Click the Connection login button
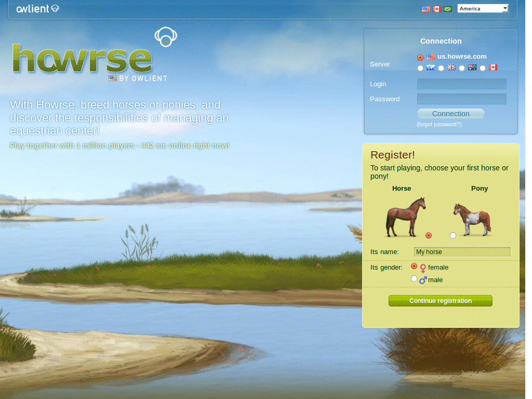Image resolution: width=532 pixels, height=399 pixels. pyautogui.click(x=450, y=114)
